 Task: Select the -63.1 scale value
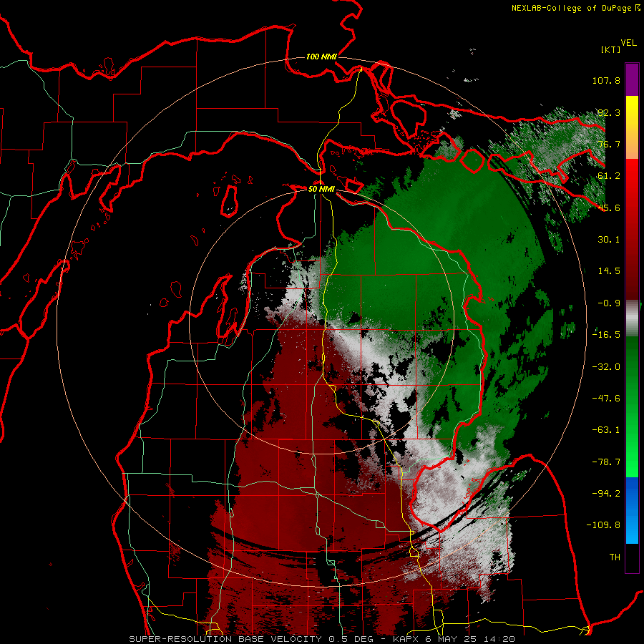pos(606,430)
